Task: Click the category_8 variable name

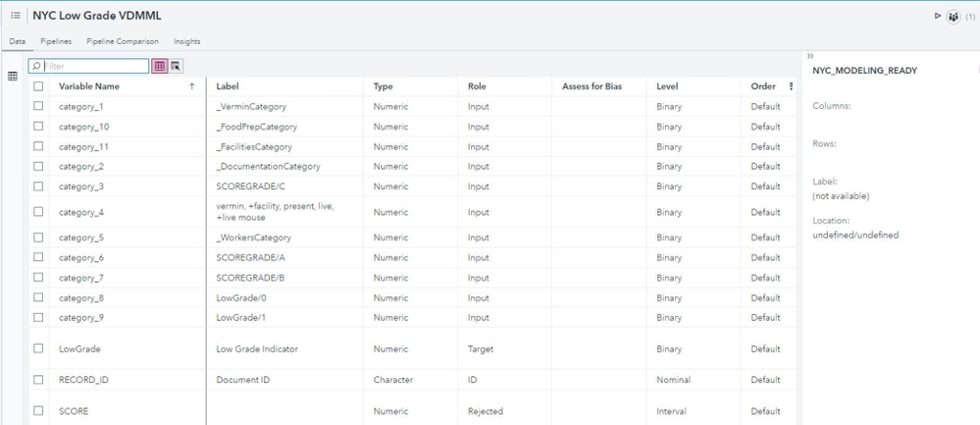Action: 81,297
